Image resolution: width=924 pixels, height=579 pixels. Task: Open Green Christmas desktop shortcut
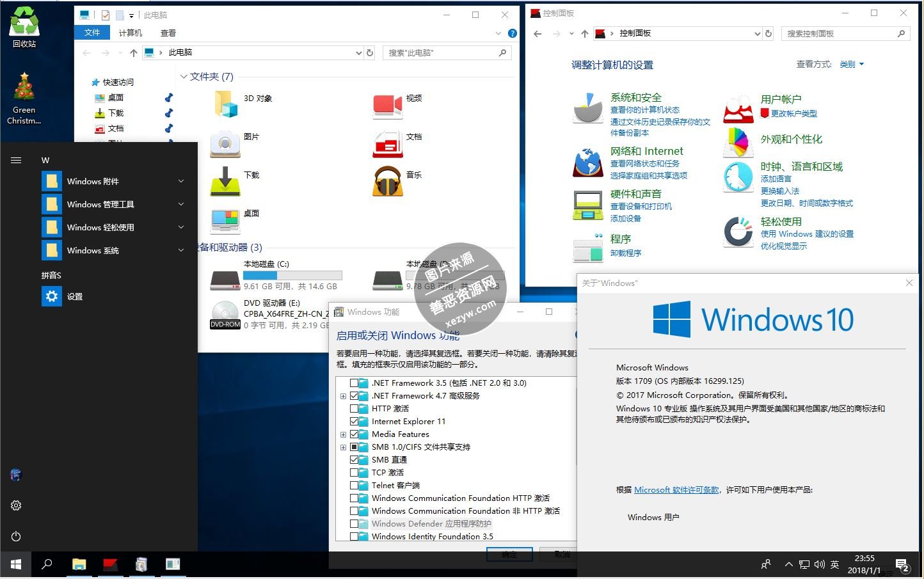coord(24,98)
